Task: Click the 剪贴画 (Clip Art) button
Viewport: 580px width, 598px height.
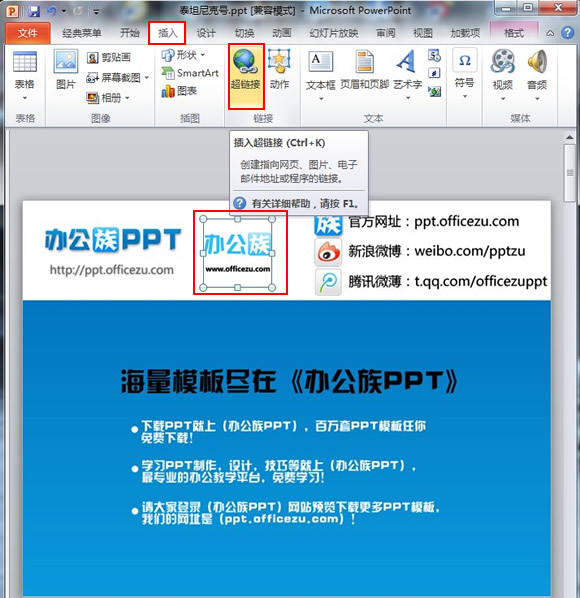Action: pyautogui.click(x=109, y=58)
